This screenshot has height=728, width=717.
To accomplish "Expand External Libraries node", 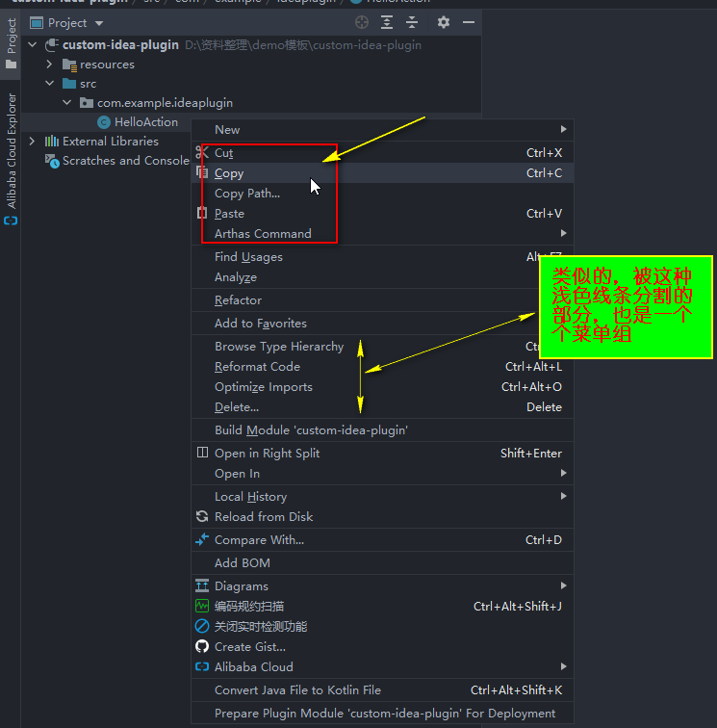I will click(32, 142).
